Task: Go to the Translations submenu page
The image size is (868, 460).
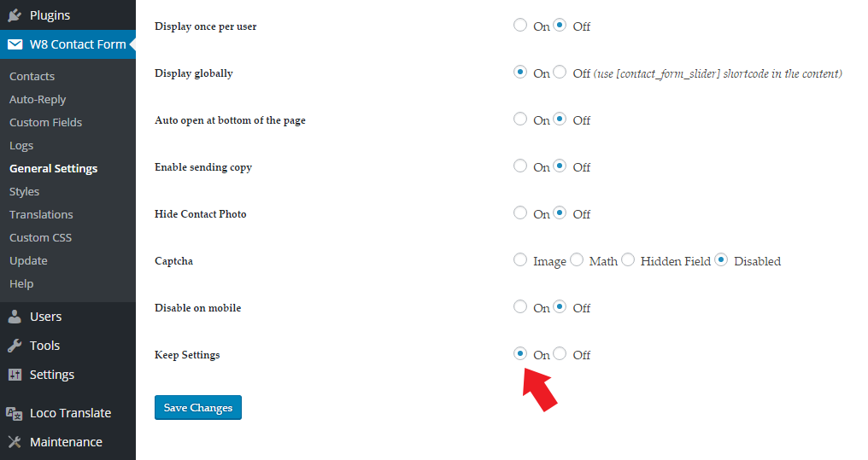Action: coord(41,214)
